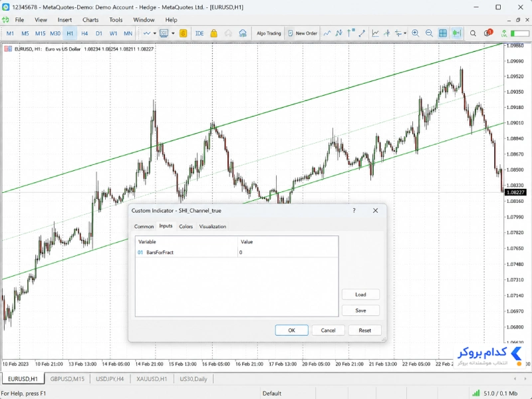Switch to the GBPUSD,M15 chart tab
532x399 pixels.
coord(67,378)
